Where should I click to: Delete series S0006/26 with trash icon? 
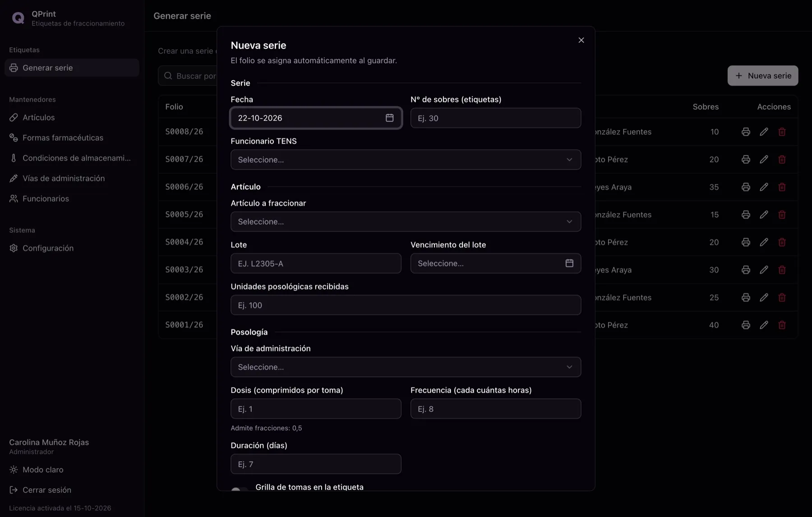point(782,187)
